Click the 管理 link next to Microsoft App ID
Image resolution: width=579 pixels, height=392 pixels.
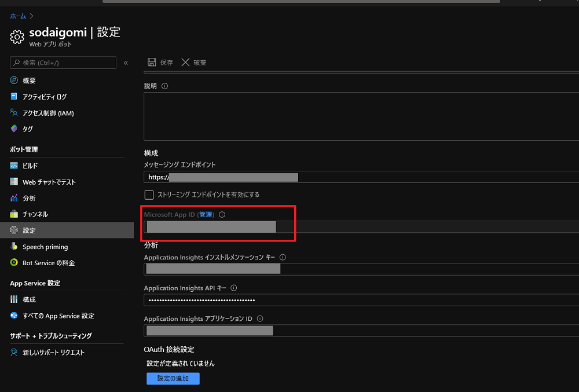[206, 214]
